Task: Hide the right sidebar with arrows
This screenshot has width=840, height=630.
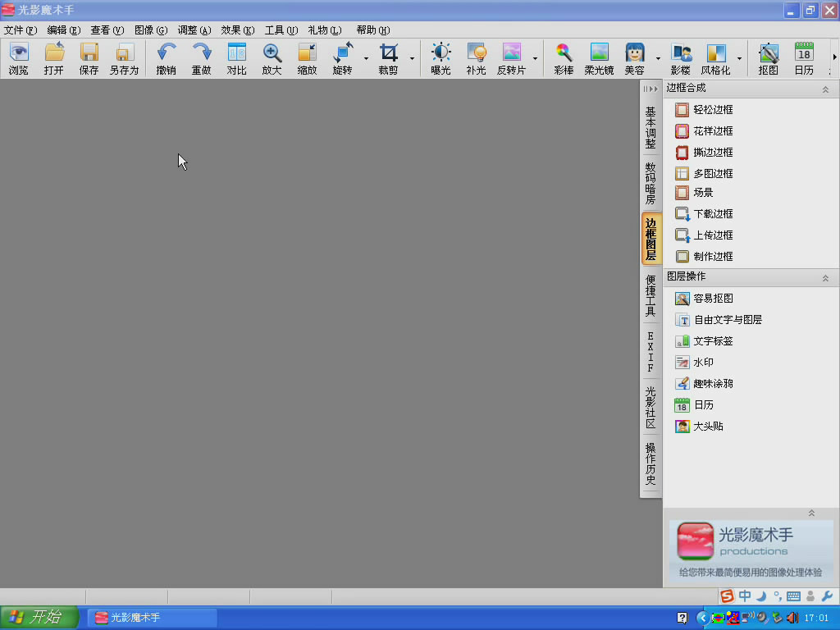Action: tap(651, 89)
